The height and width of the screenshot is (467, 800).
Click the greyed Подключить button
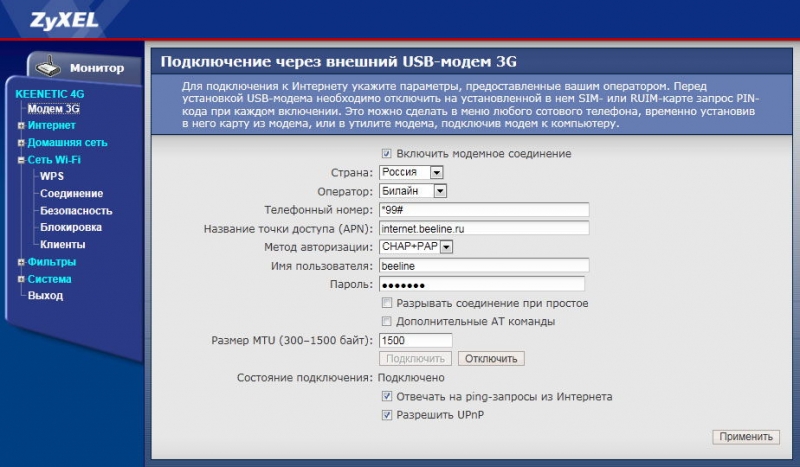[x=415, y=359]
